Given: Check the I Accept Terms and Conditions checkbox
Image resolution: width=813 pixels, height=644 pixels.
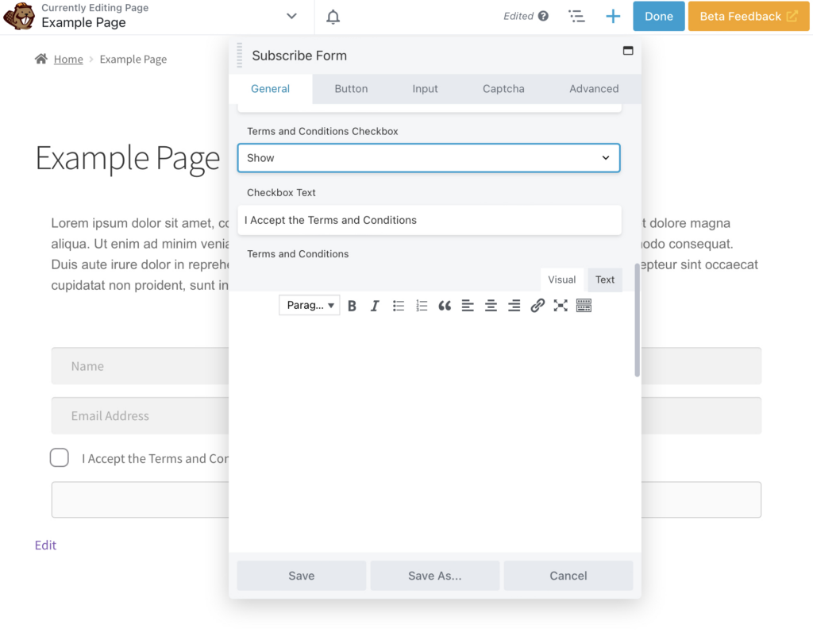Looking at the screenshot, I should click(x=60, y=457).
